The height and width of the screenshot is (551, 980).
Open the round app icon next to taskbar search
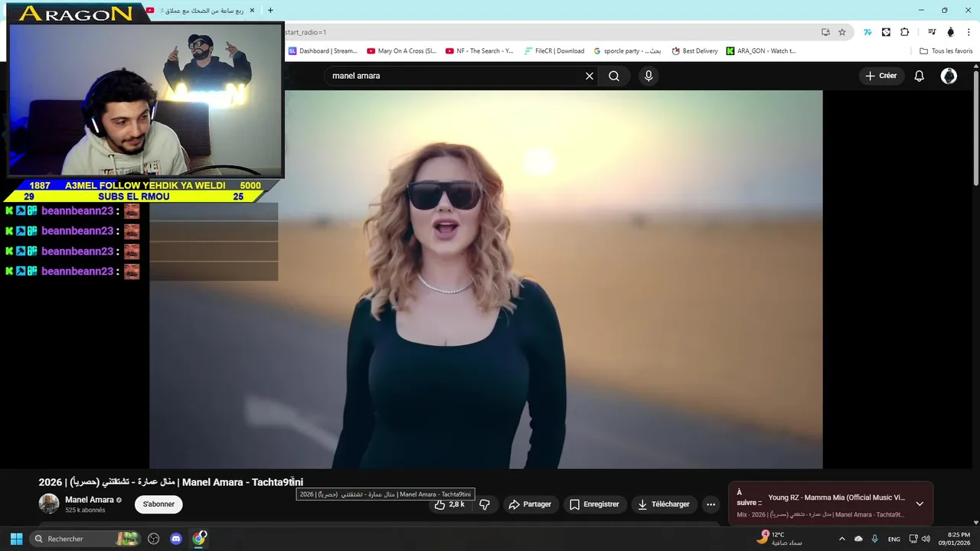click(x=153, y=539)
